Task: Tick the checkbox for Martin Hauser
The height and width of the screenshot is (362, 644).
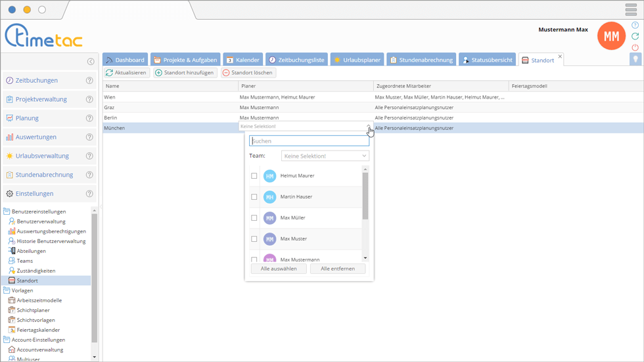Action: click(254, 197)
